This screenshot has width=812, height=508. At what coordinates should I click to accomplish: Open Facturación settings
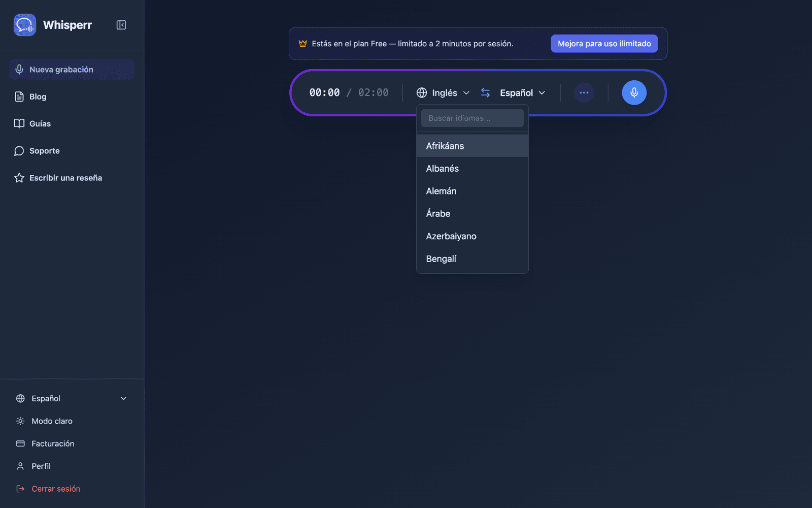72,443
